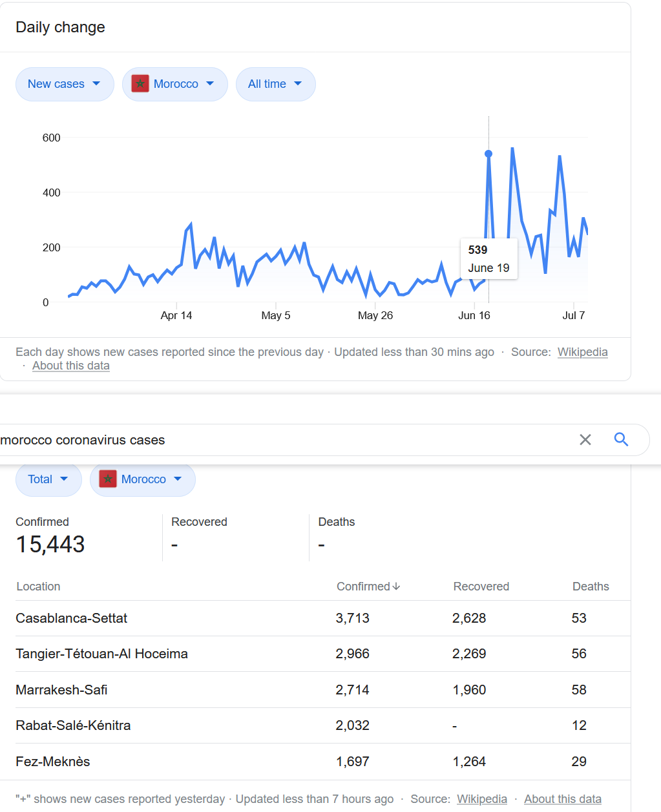The height and width of the screenshot is (812, 661).
Task: Open Wikipedia source link below the table
Action: click(x=482, y=799)
